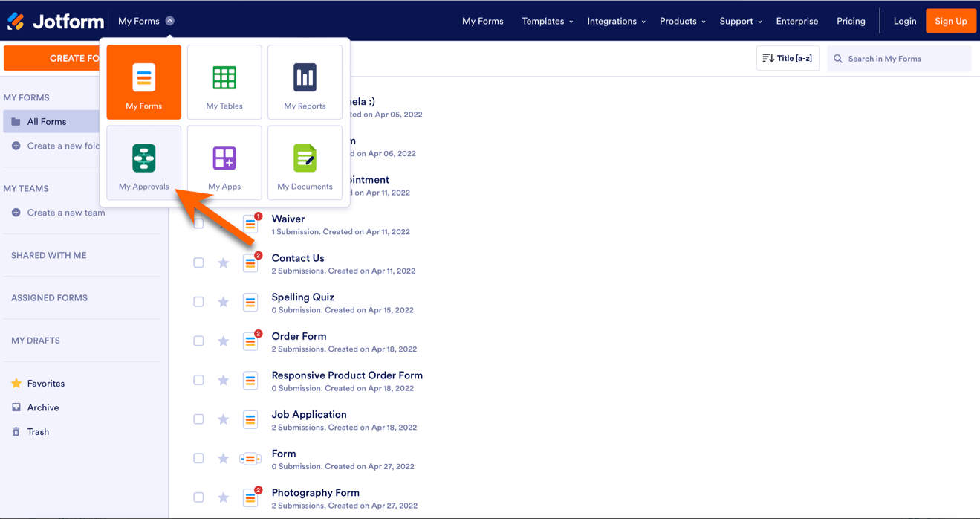This screenshot has width=980, height=519.
Task: Click the Waiver form icon
Action: 250,223
